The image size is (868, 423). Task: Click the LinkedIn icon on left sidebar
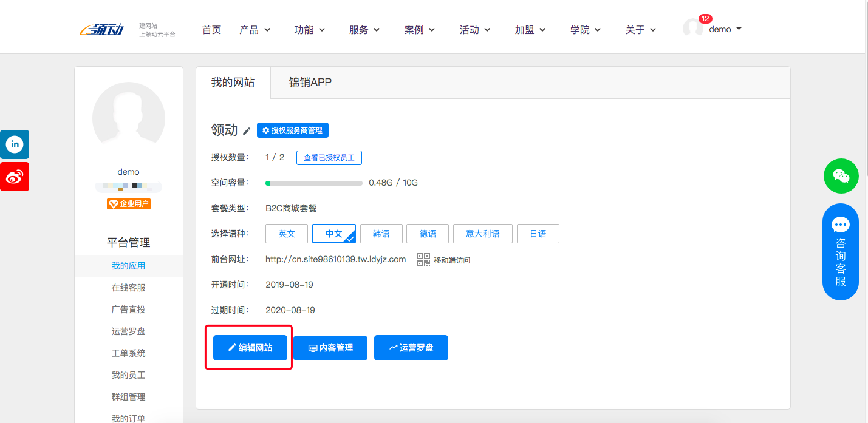[x=14, y=144]
